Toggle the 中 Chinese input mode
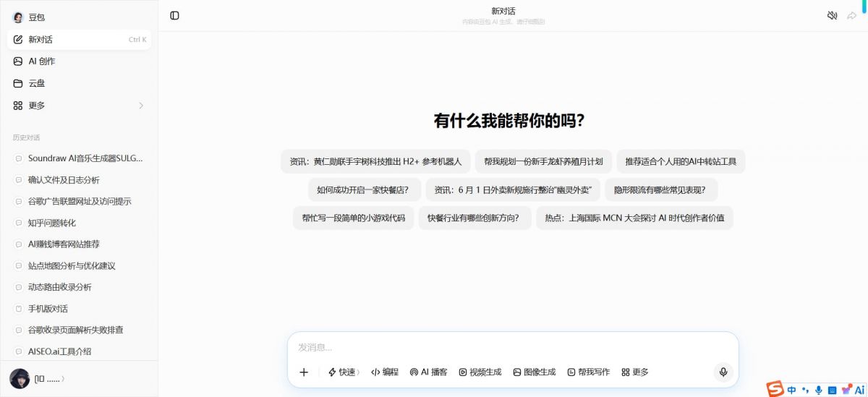Image resolution: width=868 pixels, height=397 pixels. click(x=792, y=390)
